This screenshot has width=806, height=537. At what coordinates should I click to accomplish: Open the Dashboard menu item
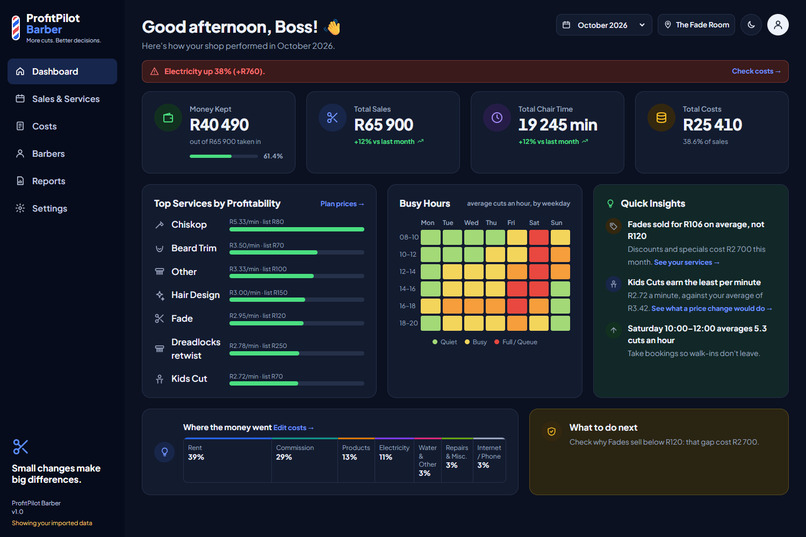tap(62, 71)
